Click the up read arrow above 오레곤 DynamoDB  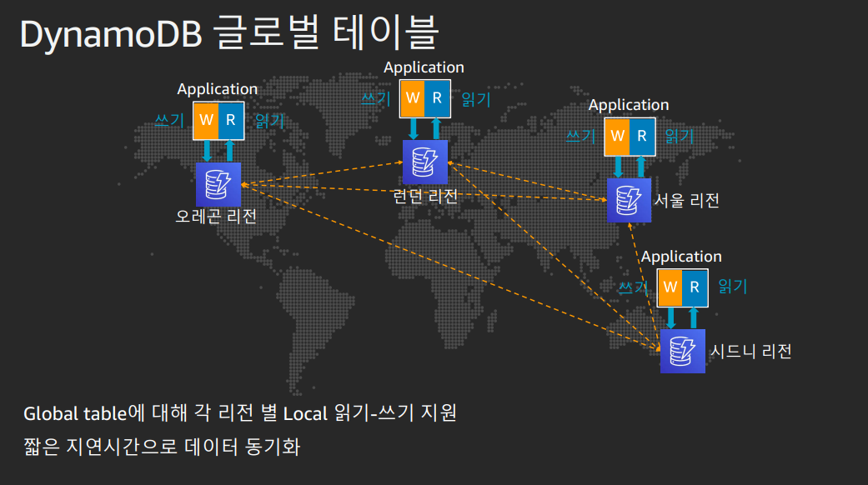pos(230,151)
